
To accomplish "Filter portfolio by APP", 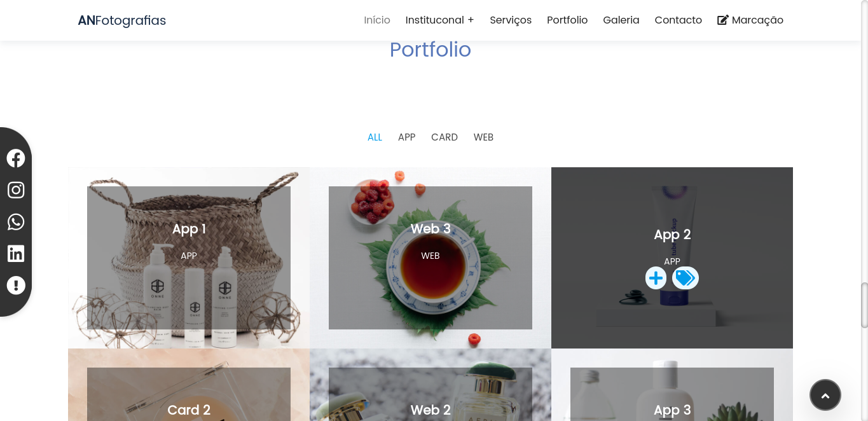I will (x=406, y=137).
